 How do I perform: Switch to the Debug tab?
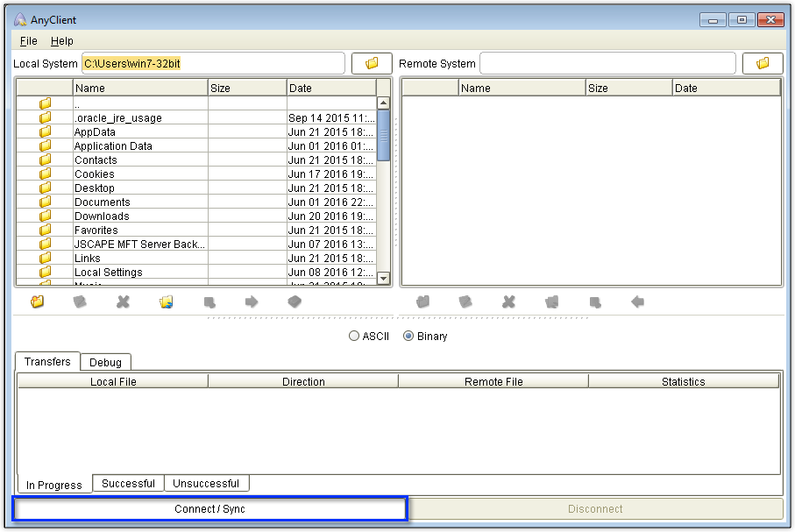105,362
